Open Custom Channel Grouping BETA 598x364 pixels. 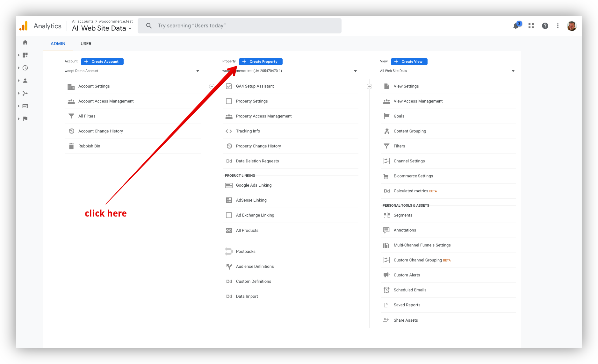click(x=448, y=260)
